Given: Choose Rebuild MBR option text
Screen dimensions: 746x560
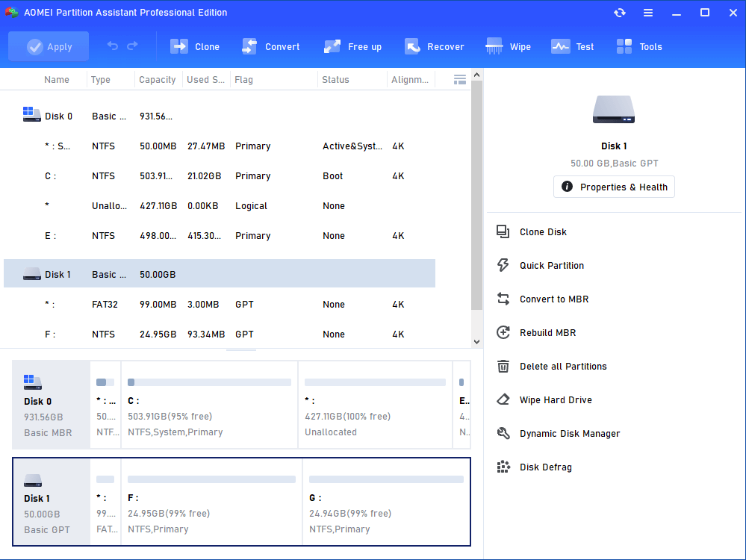Looking at the screenshot, I should pos(547,332).
